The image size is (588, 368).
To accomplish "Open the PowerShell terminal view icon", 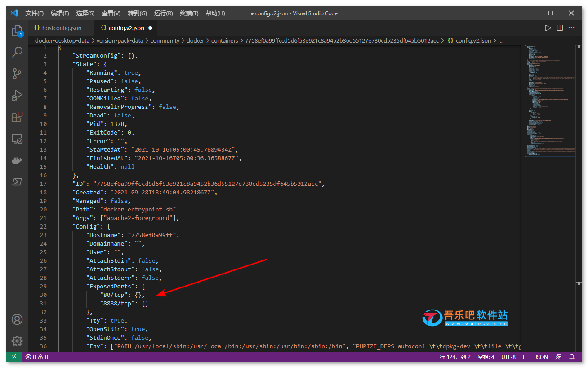I will [17, 182].
